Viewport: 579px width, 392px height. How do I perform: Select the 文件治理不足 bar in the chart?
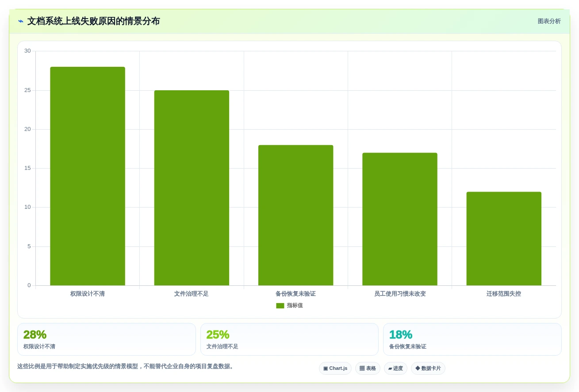(x=192, y=188)
